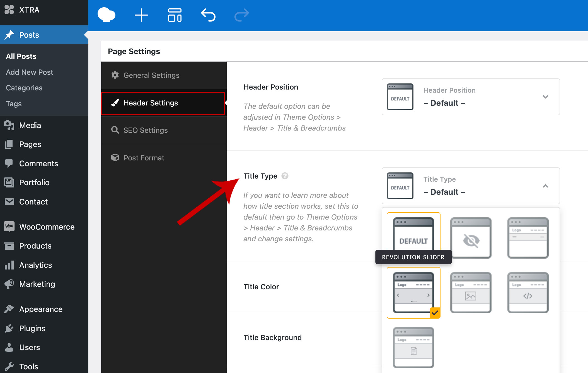Open the templates layout icon

(x=175, y=15)
